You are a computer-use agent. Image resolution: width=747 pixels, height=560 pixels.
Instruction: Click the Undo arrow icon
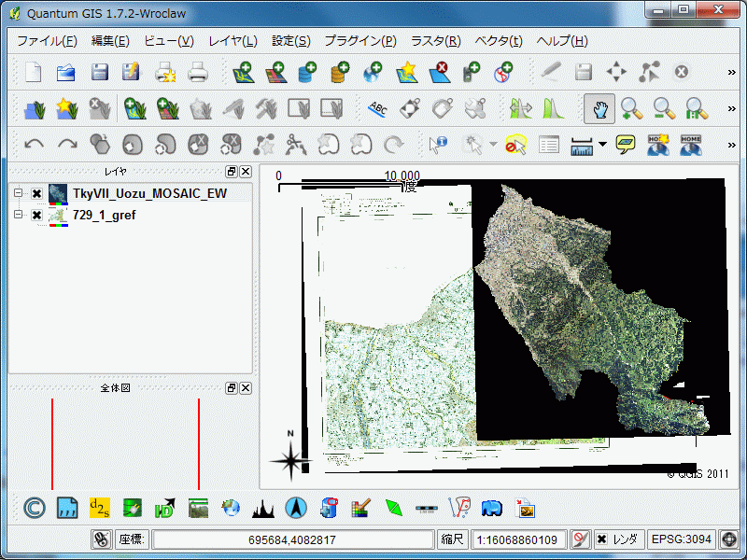click(35, 145)
